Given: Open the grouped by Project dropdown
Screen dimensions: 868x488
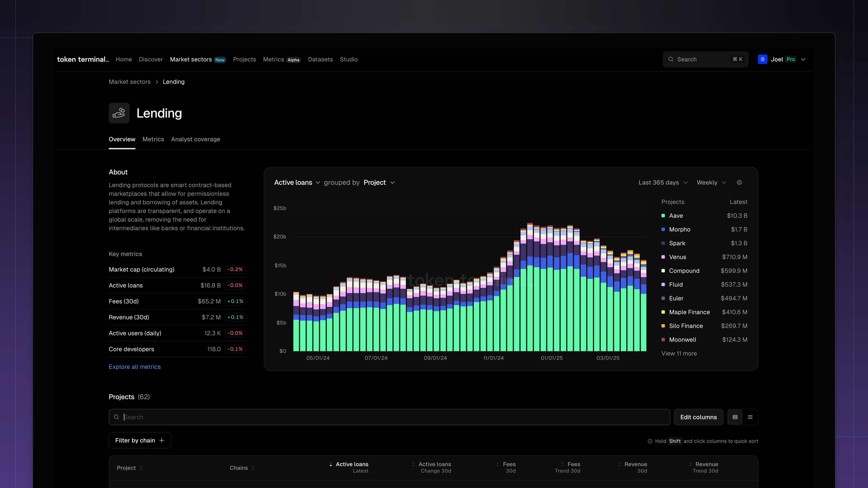Looking at the screenshot, I should tap(379, 183).
